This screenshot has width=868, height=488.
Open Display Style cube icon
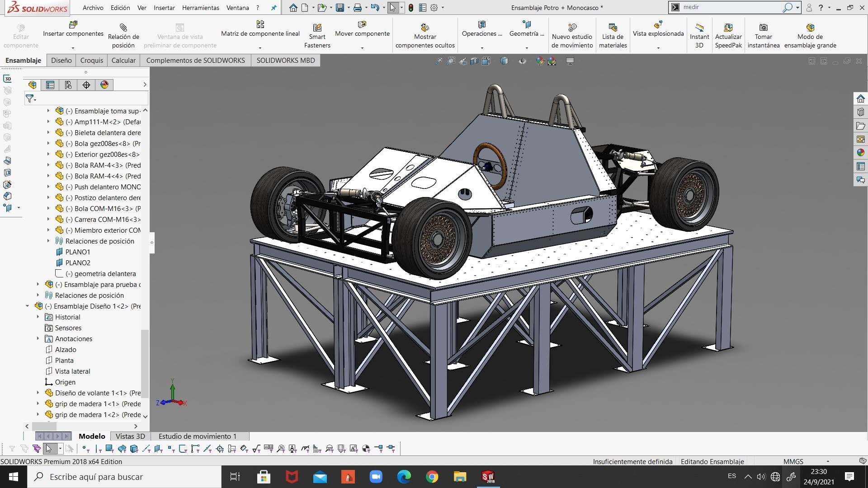point(504,61)
